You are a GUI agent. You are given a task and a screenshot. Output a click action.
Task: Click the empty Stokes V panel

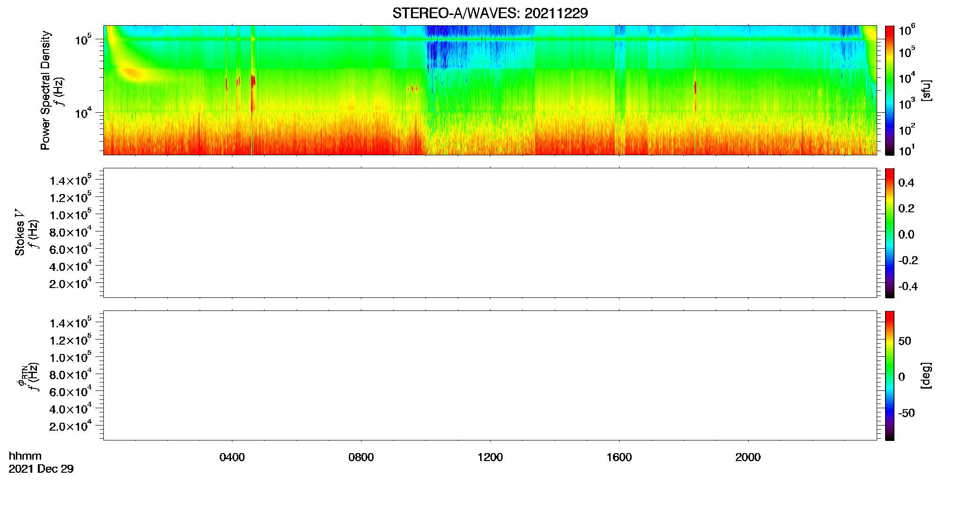pyautogui.click(x=490, y=233)
